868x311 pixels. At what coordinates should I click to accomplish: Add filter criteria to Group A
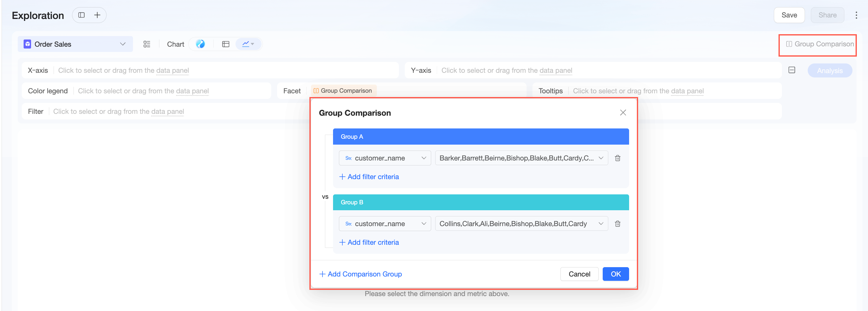[369, 177]
